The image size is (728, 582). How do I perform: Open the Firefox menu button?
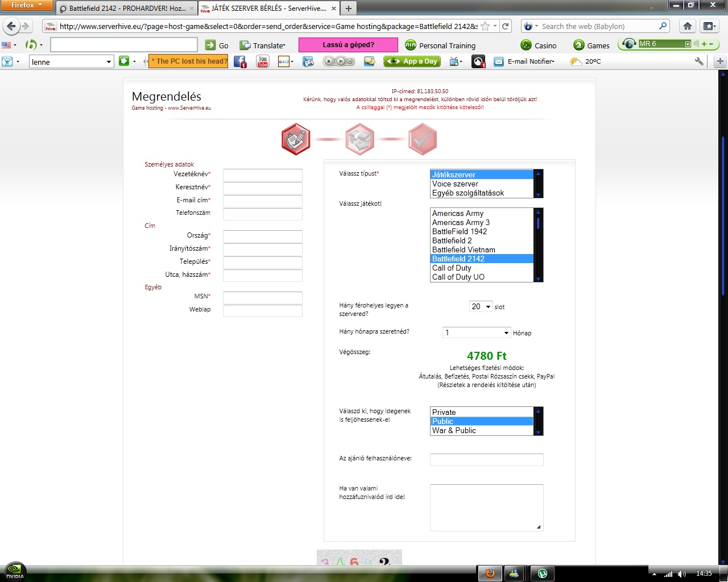tap(27, 5)
